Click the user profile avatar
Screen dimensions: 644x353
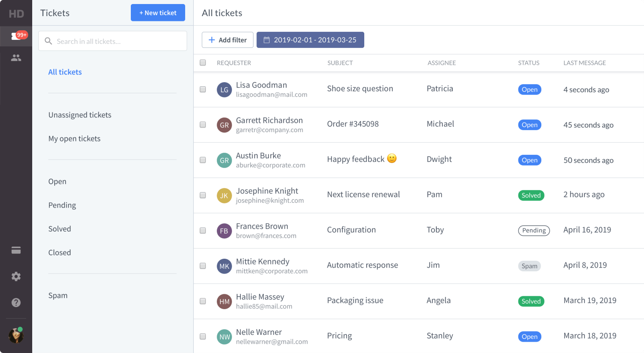coord(16,335)
